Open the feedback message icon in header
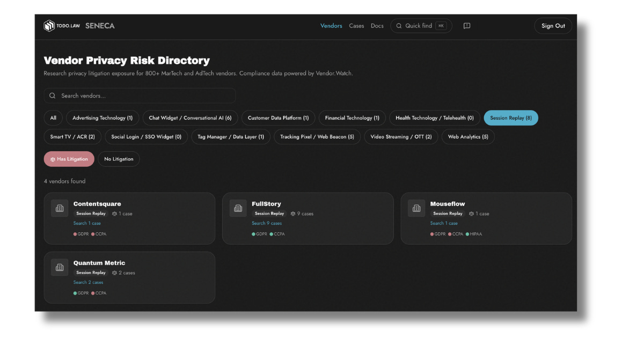This screenshot has width=644, height=338. 467,26
